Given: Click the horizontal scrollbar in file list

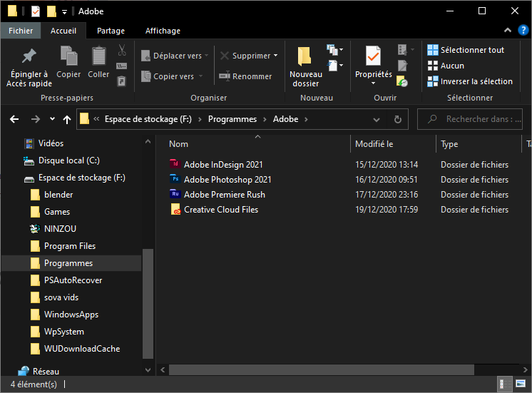Looking at the screenshot, I should coord(322,369).
